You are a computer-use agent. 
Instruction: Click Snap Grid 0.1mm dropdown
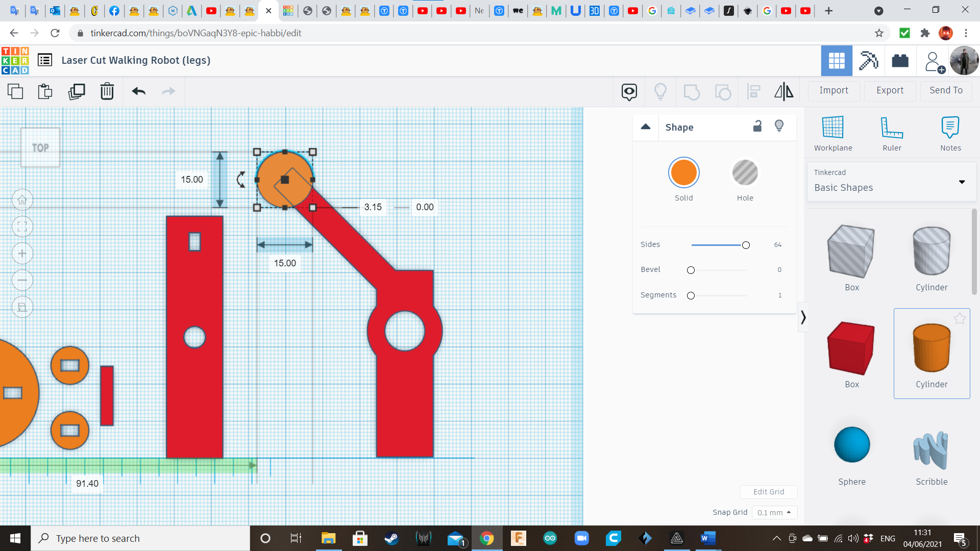click(773, 512)
